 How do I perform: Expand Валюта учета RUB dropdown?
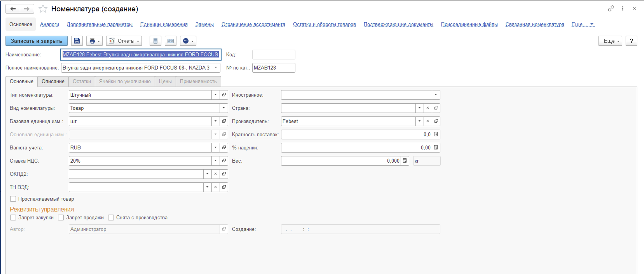[x=215, y=147]
